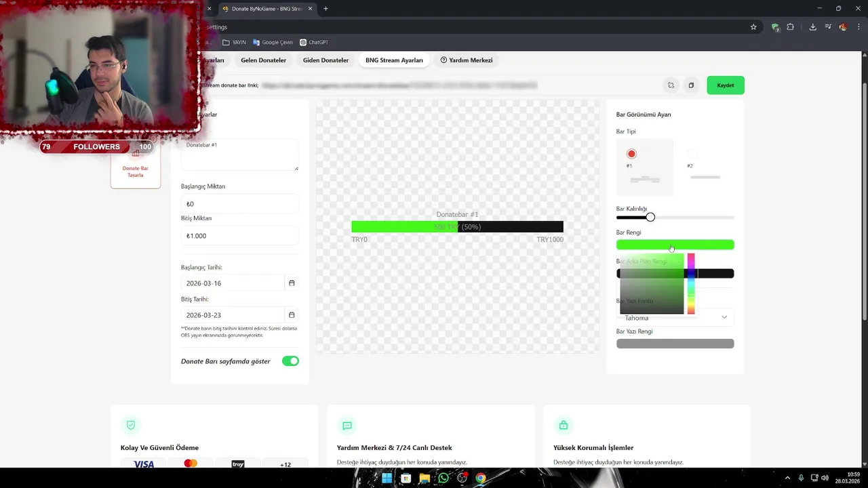Pick a shade in the color picker saturation square
The height and width of the screenshot is (488, 868).
coord(652,284)
